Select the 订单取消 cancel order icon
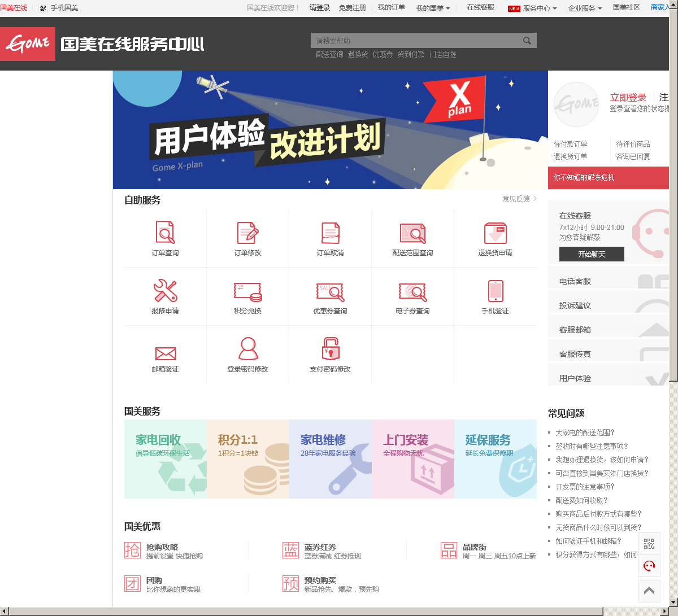This screenshot has height=616, width=678. click(331, 232)
